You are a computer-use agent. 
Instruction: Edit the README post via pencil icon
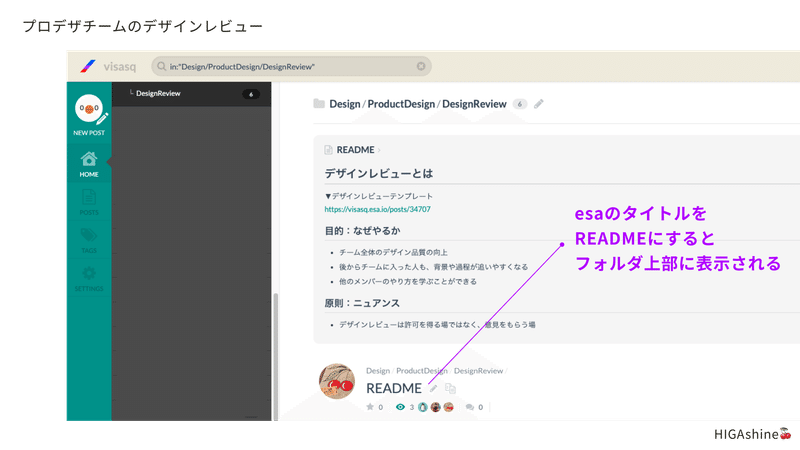click(x=433, y=389)
